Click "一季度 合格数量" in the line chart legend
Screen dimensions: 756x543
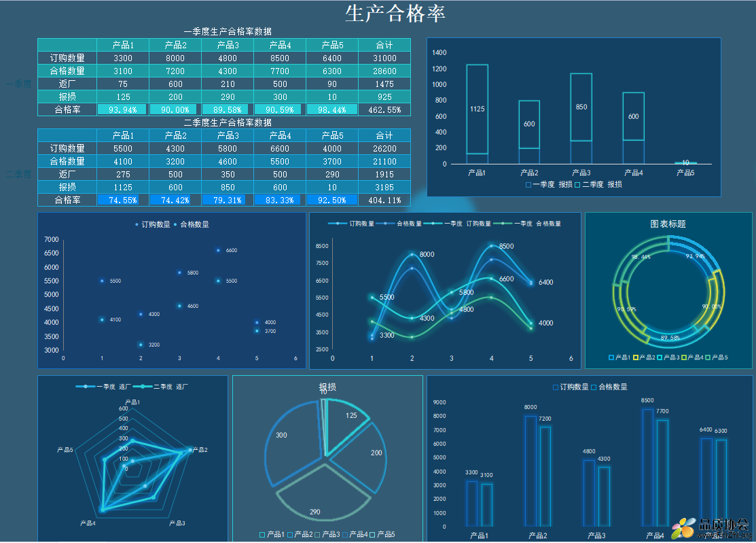(527, 224)
